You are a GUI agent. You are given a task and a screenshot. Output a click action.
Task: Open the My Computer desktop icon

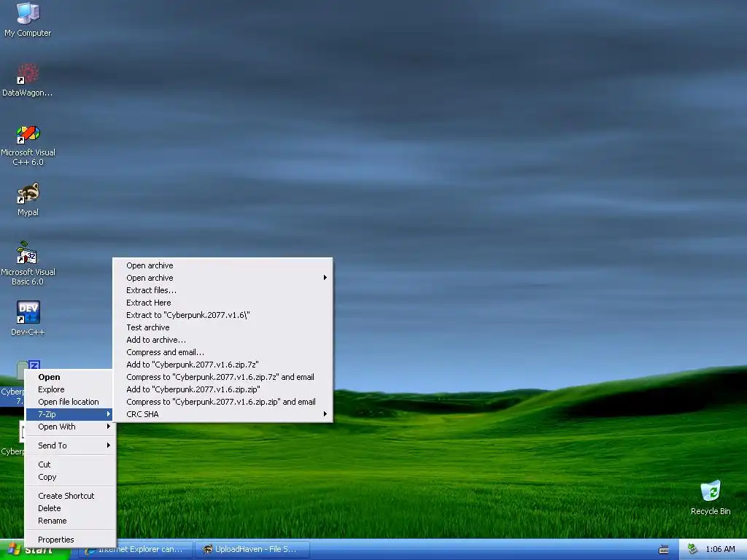point(28,19)
